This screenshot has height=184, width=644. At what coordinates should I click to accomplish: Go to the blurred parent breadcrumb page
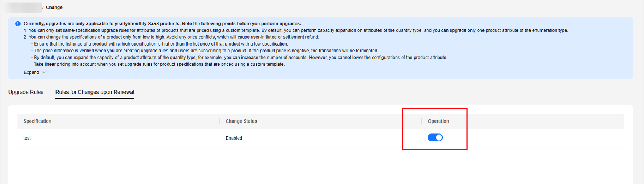tap(23, 7)
